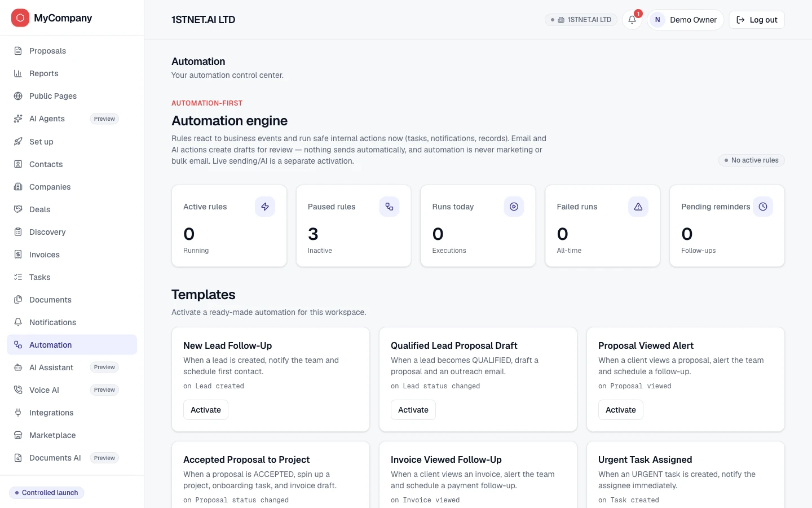The height and width of the screenshot is (508, 812).
Task: Open the notifications bell icon
Action: pyautogui.click(x=632, y=20)
